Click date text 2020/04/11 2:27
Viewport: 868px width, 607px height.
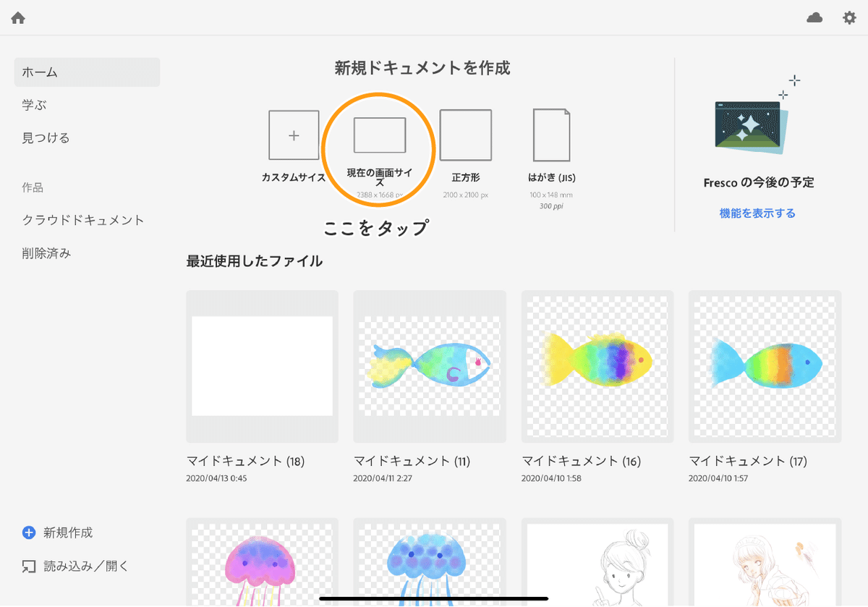tap(383, 478)
